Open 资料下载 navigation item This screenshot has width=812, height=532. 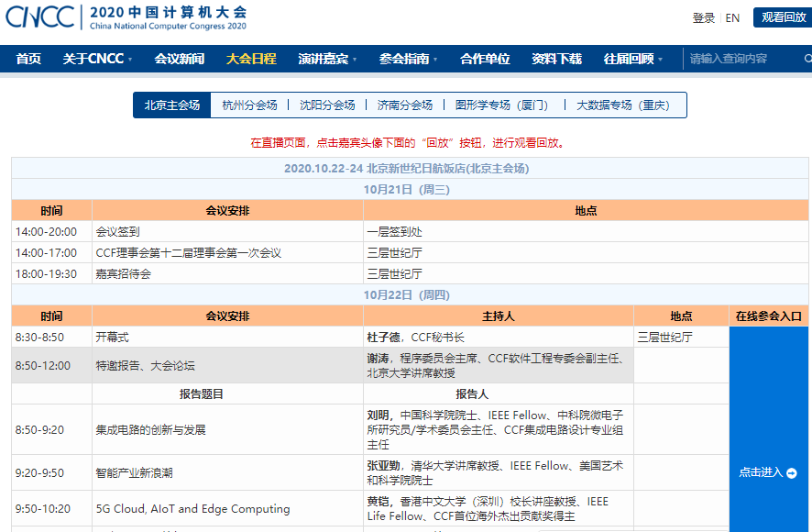[x=556, y=59]
